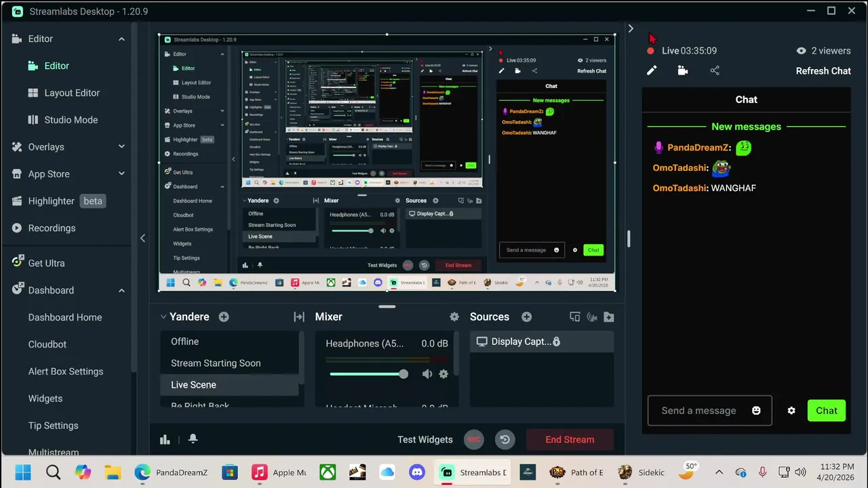Open Mixer advanced audio settings gear
This screenshot has width=868, height=488.
pyautogui.click(x=454, y=317)
